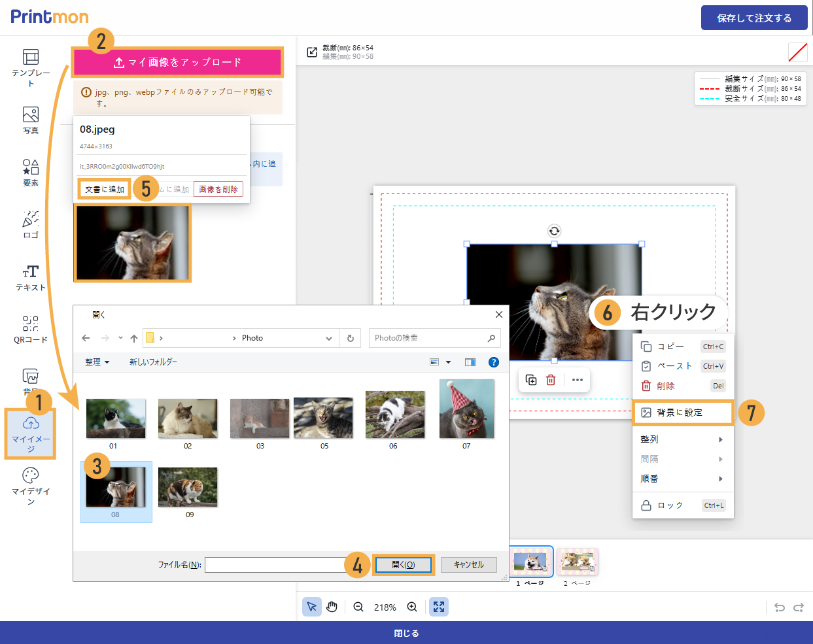The height and width of the screenshot is (644, 813).
Task: Click the undo arrow icon
Action: click(x=779, y=607)
